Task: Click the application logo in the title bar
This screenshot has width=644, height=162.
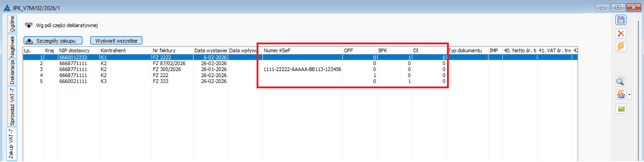Action: point(7,8)
